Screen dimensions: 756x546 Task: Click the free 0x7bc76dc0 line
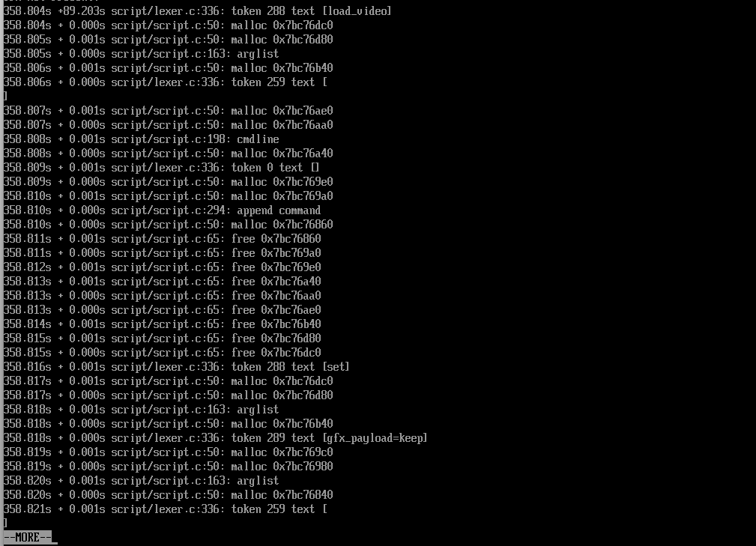click(162, 353)
